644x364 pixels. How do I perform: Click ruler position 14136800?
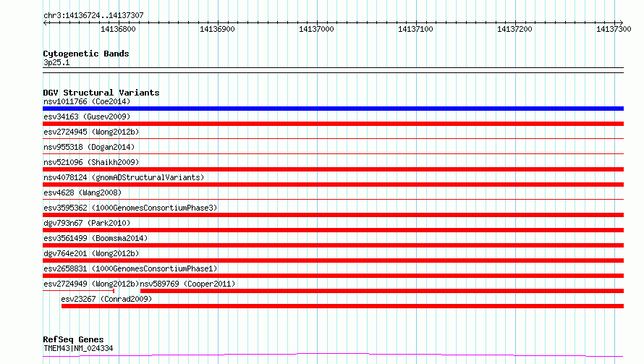(118, 29)
